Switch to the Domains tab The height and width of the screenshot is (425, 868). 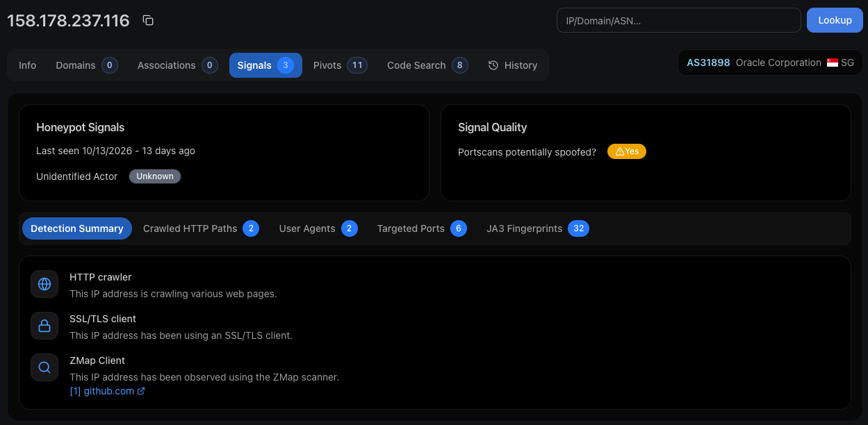coord(87,65)
